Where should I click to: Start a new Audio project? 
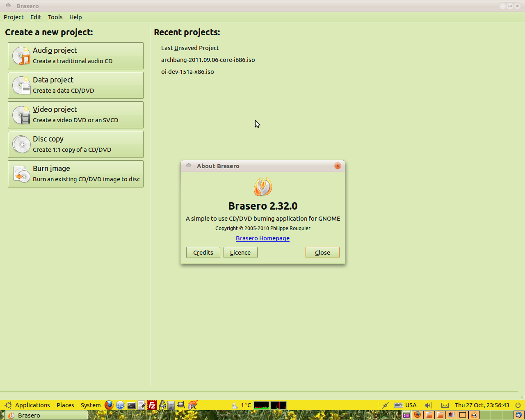pos(75,56)
